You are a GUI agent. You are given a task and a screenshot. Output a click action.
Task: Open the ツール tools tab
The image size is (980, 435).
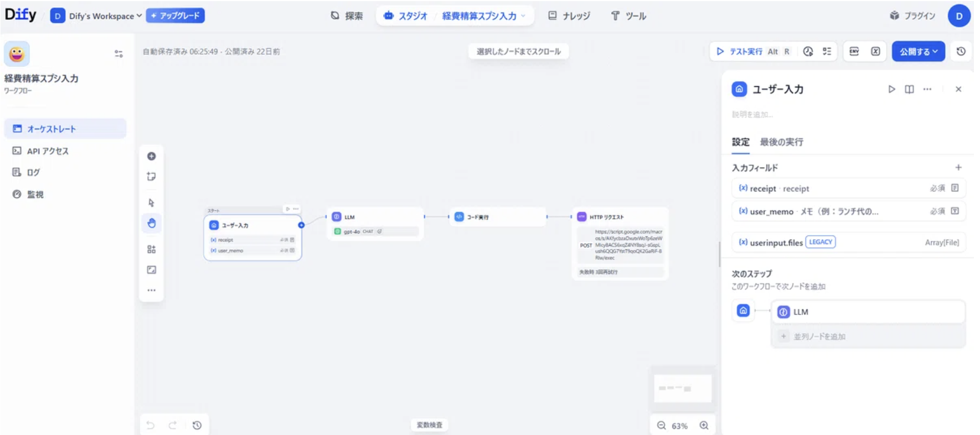(x=628, y=16)
